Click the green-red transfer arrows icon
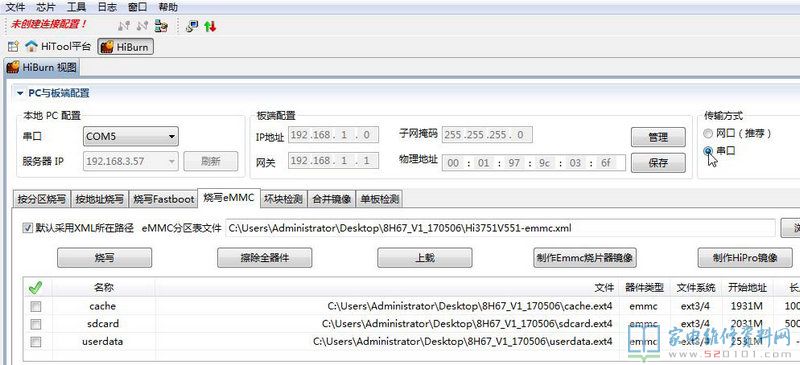Image resolution: width=800 pixels, height=365 pixels. [210, 26]
